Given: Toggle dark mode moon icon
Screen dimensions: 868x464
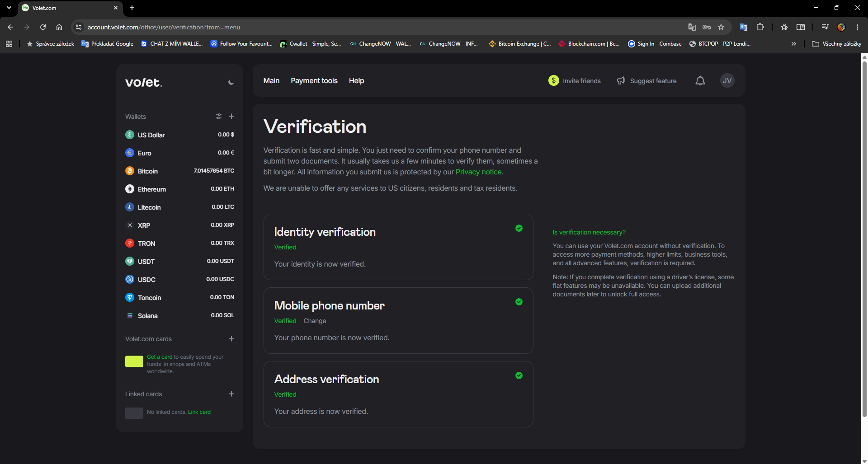Looking at the screenshot, I should [x=231, y=82].
